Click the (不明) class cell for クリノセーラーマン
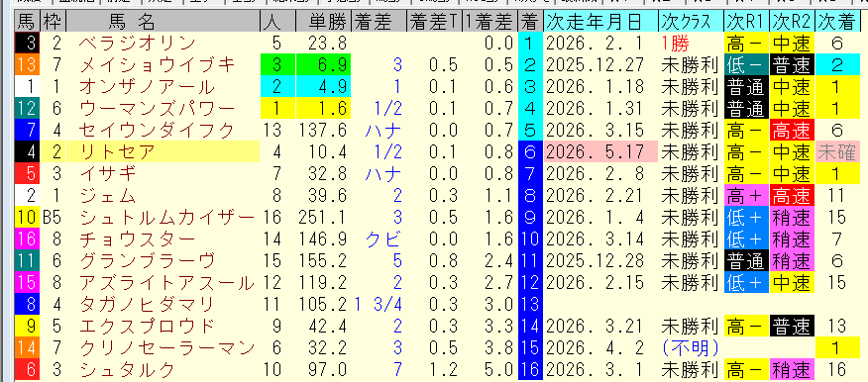868x382 pixels. (x=691, y=347)
